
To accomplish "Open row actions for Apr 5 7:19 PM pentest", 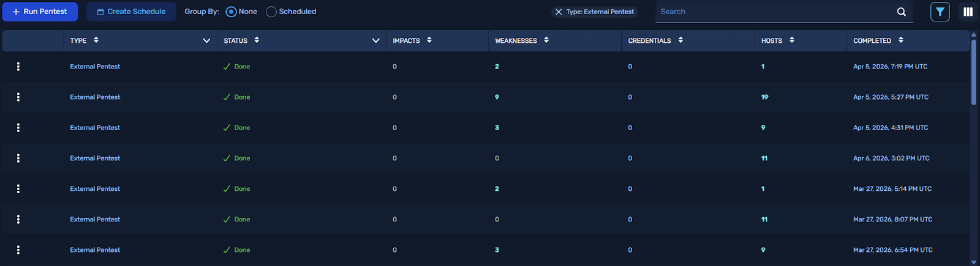I will 18,67.
